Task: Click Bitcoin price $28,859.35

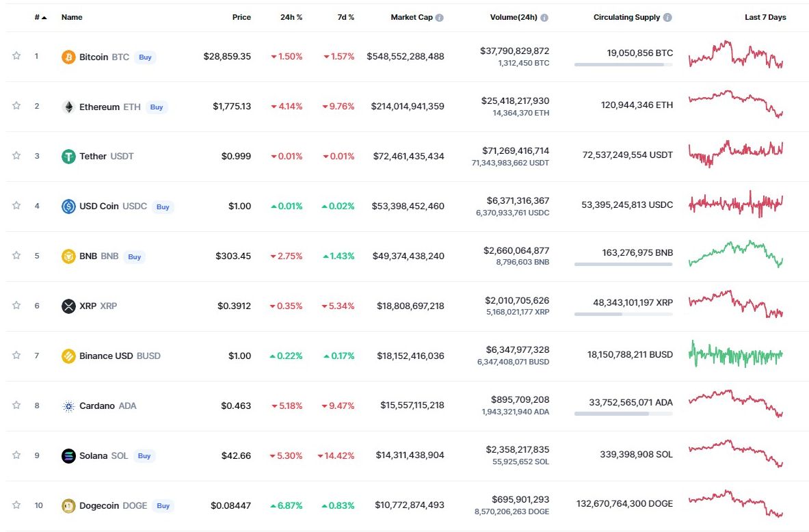Action: [x=227, y=56]
